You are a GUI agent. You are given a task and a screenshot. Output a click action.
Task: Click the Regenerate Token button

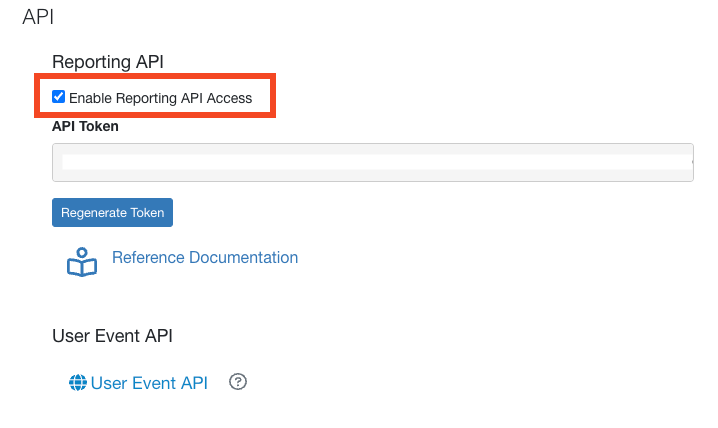click(112, 212)
